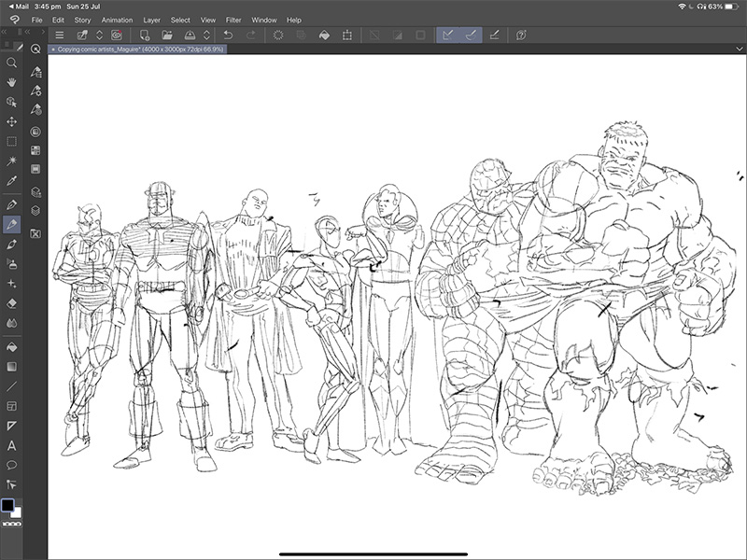This screenshot has width=747, height=560.
Task: Click the highlighted Pencil tool
Action: coord(11,224)
